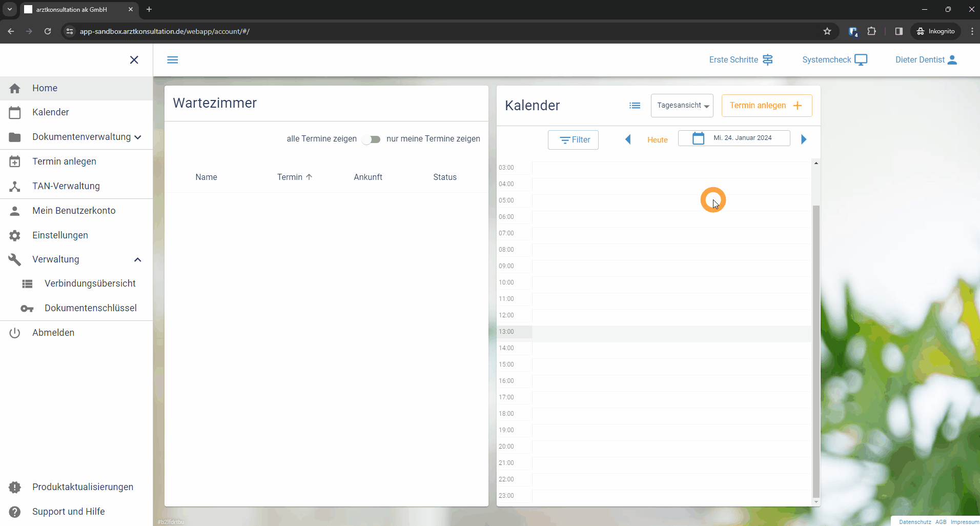Close the sidebar with the X icon
The image size is (980, 526).
(134, 60)
